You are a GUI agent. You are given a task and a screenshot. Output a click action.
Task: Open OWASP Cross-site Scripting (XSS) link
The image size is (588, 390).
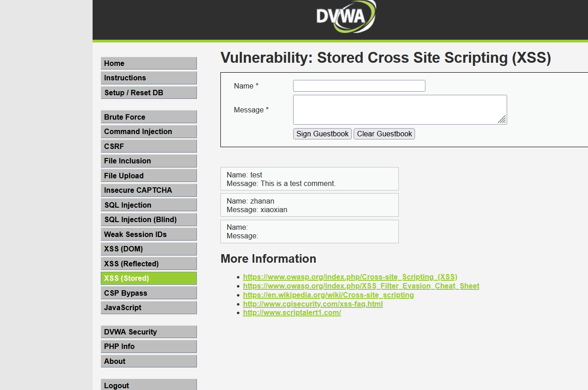[x=350, y=277]
